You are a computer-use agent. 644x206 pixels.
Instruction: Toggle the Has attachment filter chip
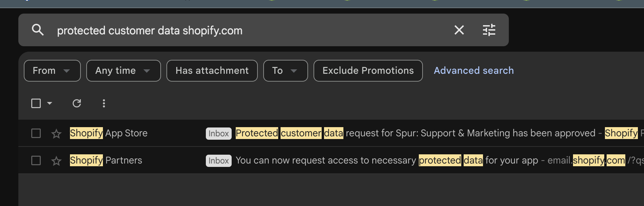212,71
